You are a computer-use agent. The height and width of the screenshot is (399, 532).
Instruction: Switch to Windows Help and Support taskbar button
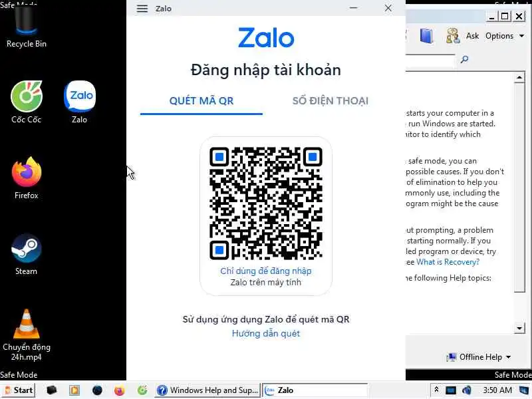pyautogui.click(x=207, y=390)
